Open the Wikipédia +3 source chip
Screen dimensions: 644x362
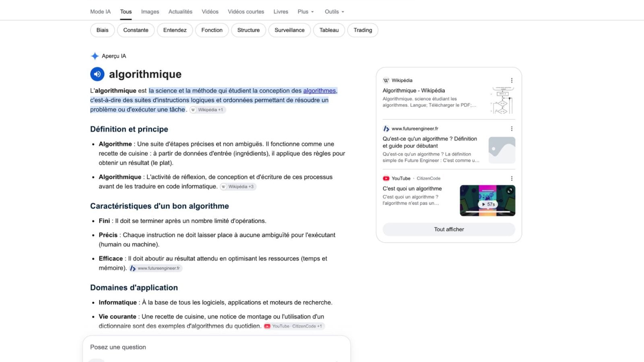tap(238, 187)
